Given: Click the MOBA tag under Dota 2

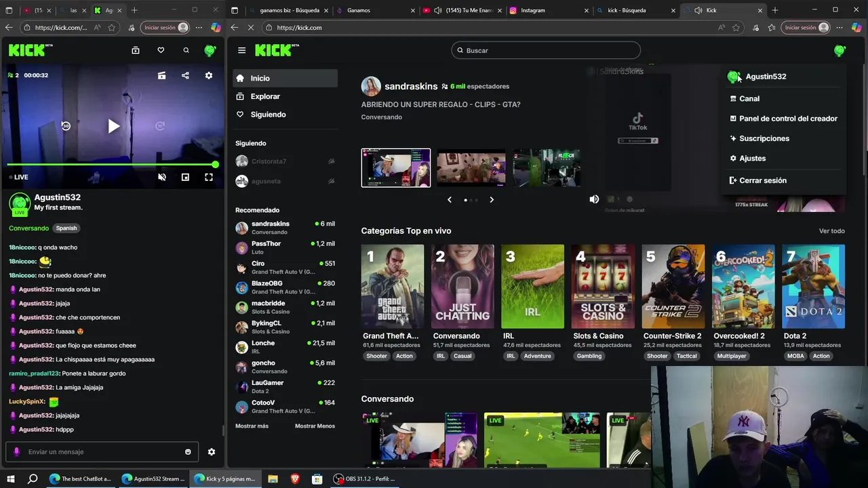Looking at the screenshot, I should [795, 356].
